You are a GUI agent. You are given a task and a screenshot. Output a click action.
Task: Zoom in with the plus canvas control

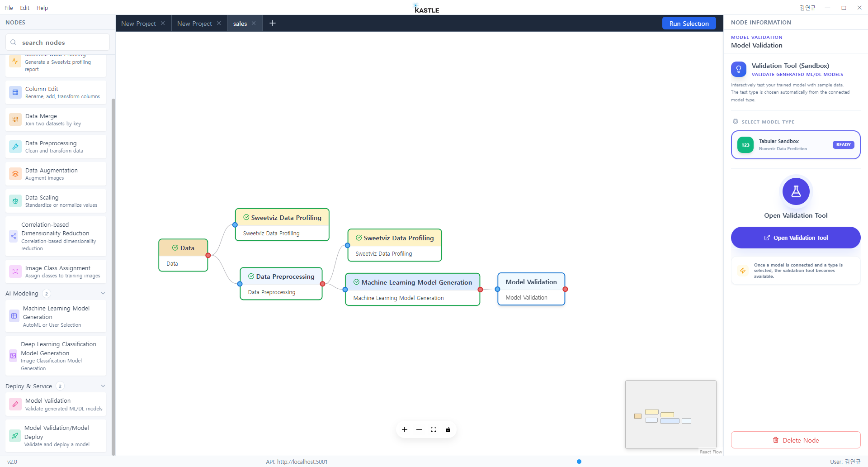[405, 429]
